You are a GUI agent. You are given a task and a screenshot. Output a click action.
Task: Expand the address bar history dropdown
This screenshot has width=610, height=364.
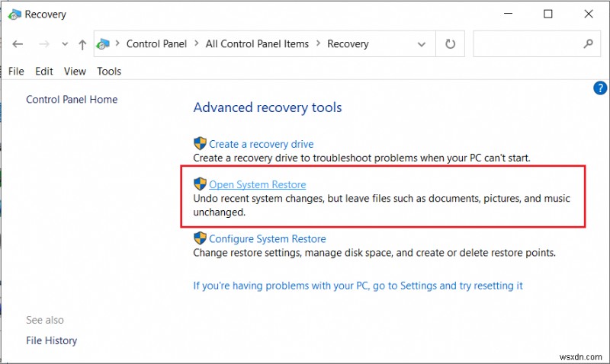pyautogui.click(x=423, y=44)
